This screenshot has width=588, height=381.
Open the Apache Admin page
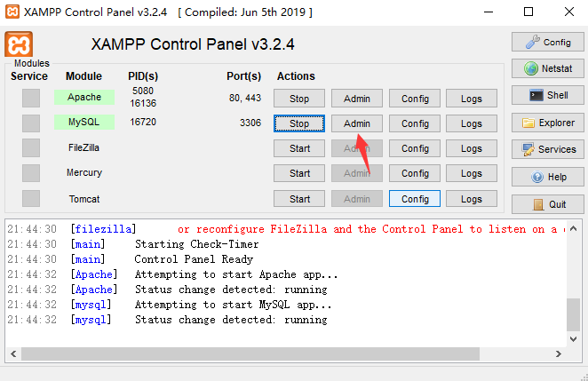click(x=357, y=99)
